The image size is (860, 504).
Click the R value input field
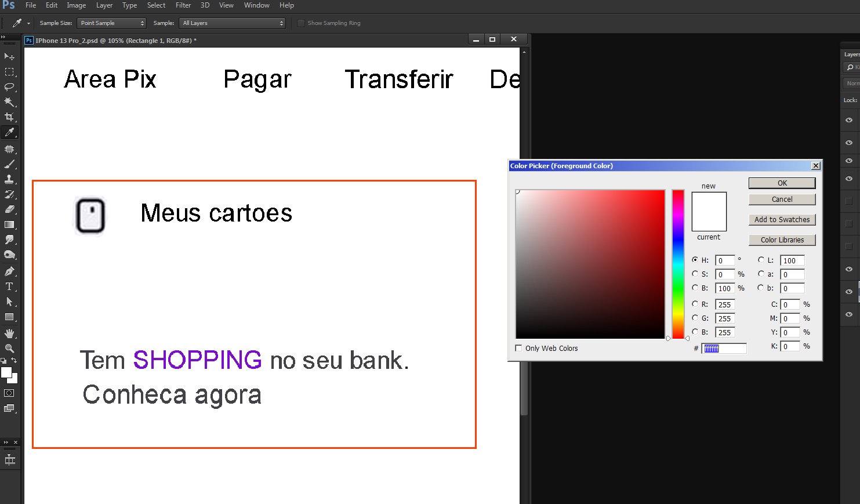click(x=725, y=304)
